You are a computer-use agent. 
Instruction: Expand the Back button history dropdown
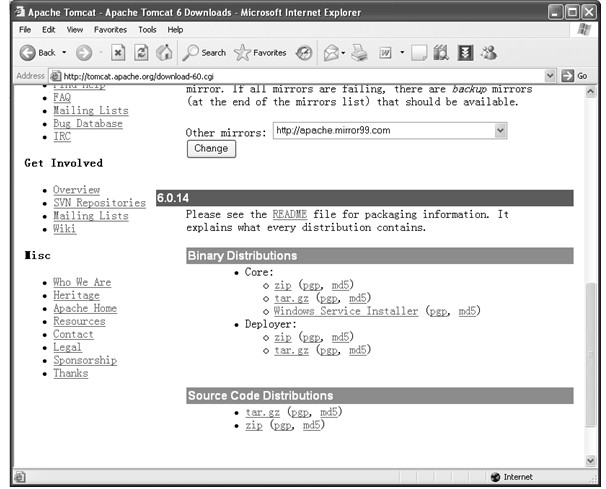tap(64, 53)
